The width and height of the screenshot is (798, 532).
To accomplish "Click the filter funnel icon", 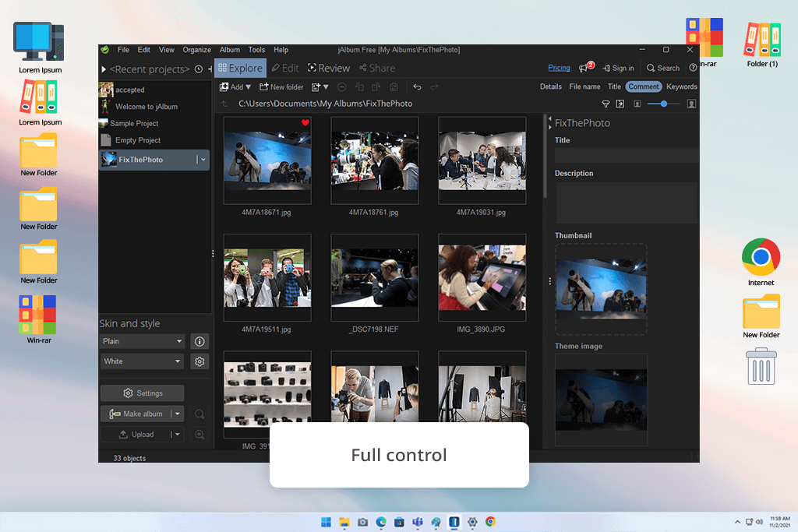I will click(x=606, y=104).
